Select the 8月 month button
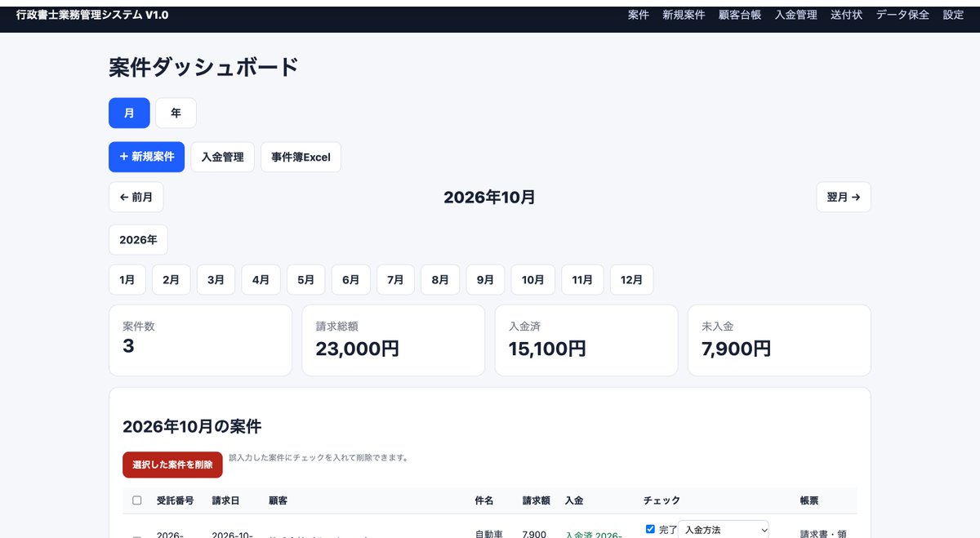 pos(440,279)
